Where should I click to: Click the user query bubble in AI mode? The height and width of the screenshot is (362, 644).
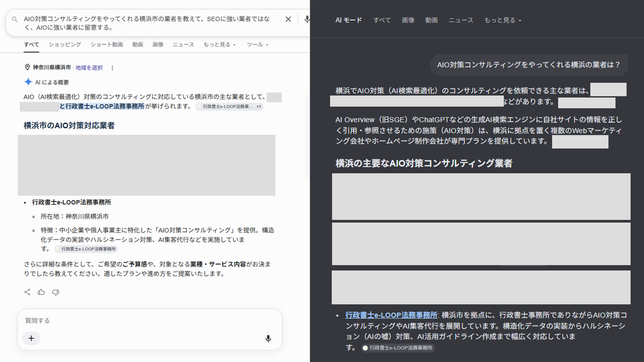(x=529, y=65)
